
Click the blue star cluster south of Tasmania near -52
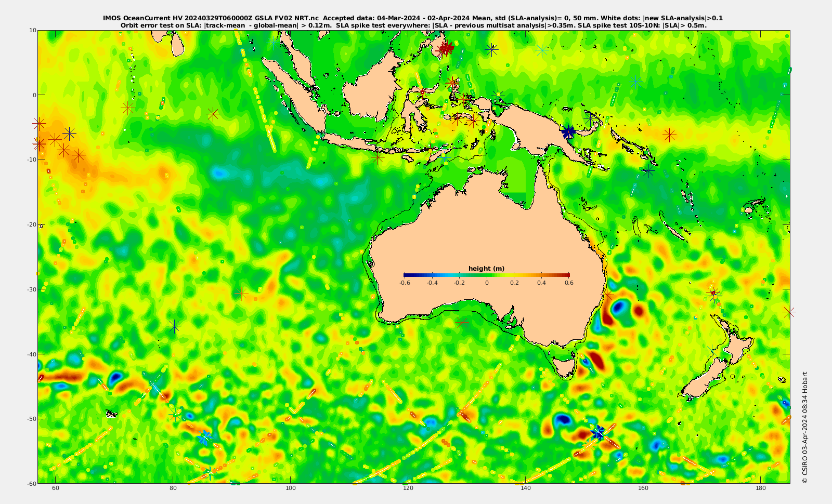click(x=598, y=432)
